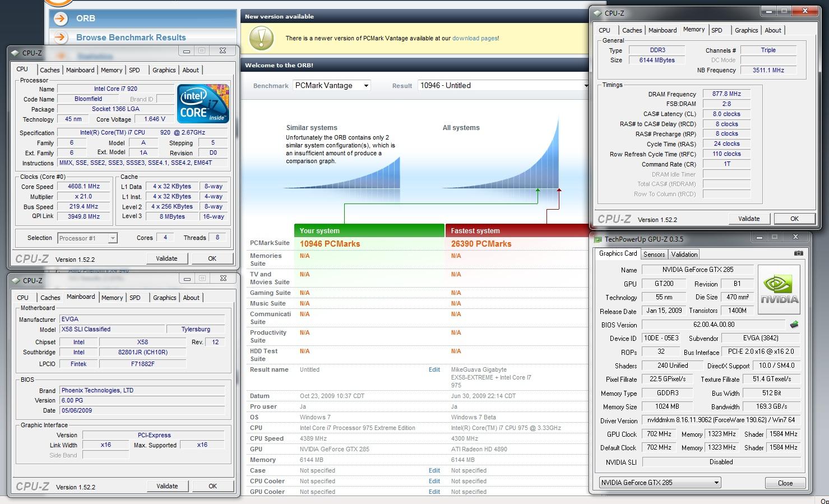Click the Similar systems comparison graph
The width and height of the screenshot is (829, 504).
coord(342,173)
